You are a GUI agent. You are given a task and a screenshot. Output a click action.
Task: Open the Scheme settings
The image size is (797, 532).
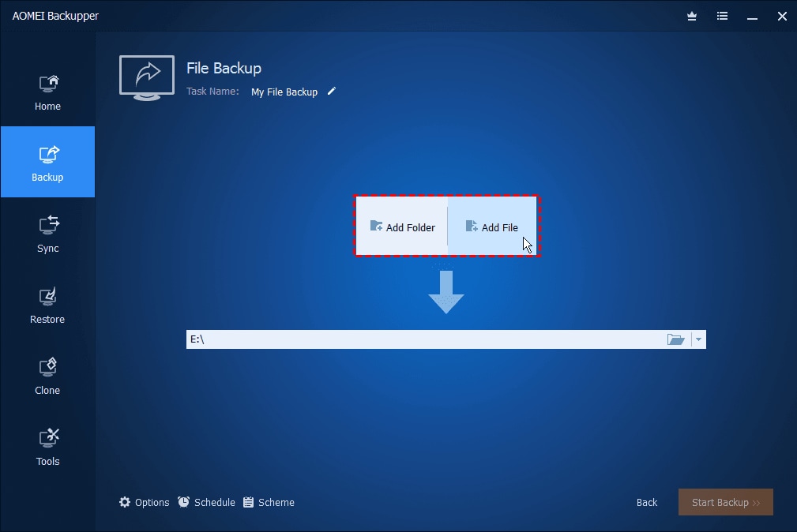(x=269, y=503)
